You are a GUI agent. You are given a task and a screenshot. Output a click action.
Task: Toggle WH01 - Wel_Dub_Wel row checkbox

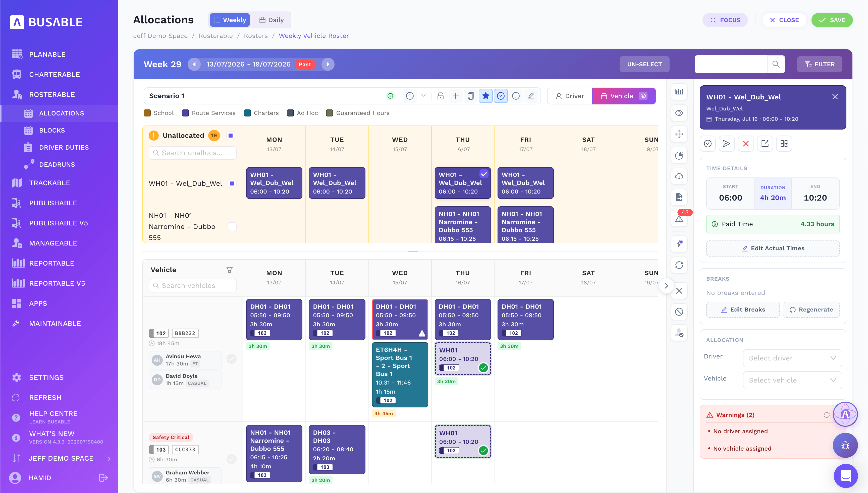point(232,183)
